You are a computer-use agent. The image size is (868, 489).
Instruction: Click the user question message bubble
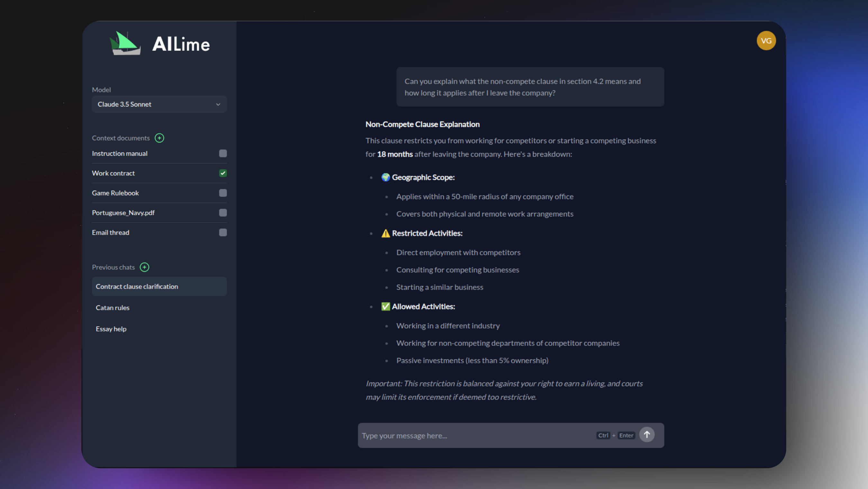[530, 87]
